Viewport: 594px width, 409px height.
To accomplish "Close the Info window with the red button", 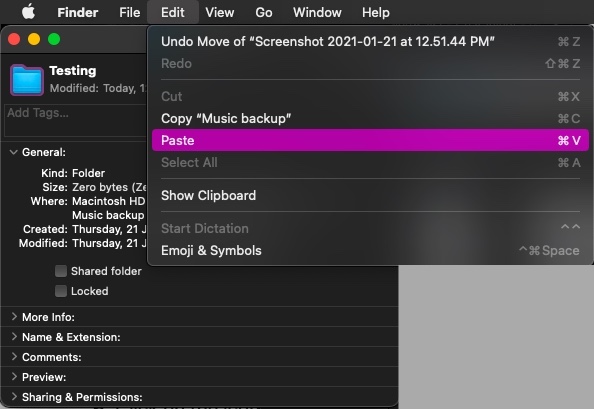I will [x=14, y=39].
